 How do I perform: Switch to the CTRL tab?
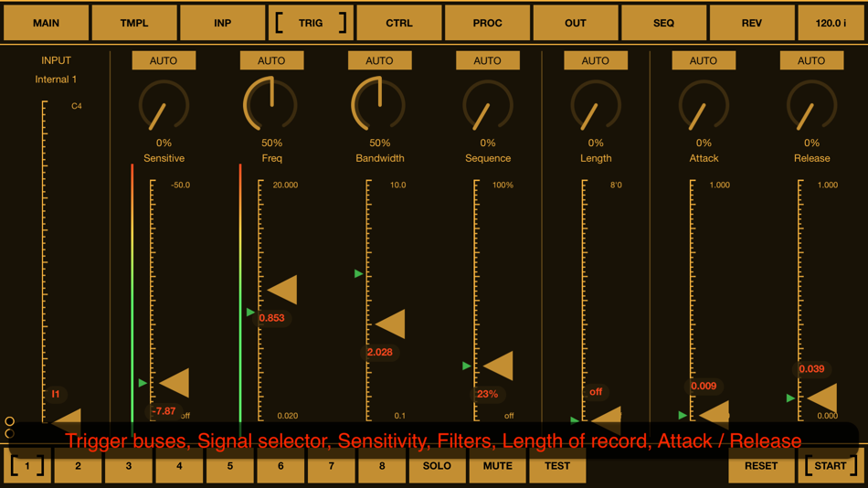pos(399,23)
